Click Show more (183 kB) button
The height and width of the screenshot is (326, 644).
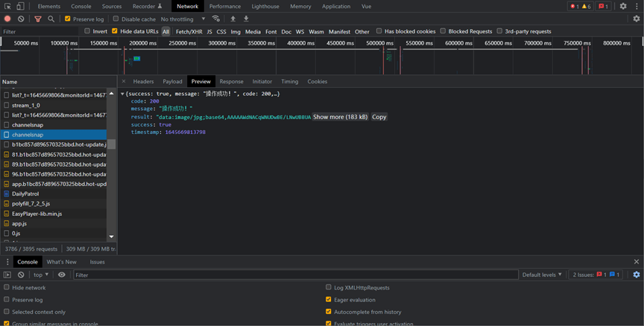(340, 117)
